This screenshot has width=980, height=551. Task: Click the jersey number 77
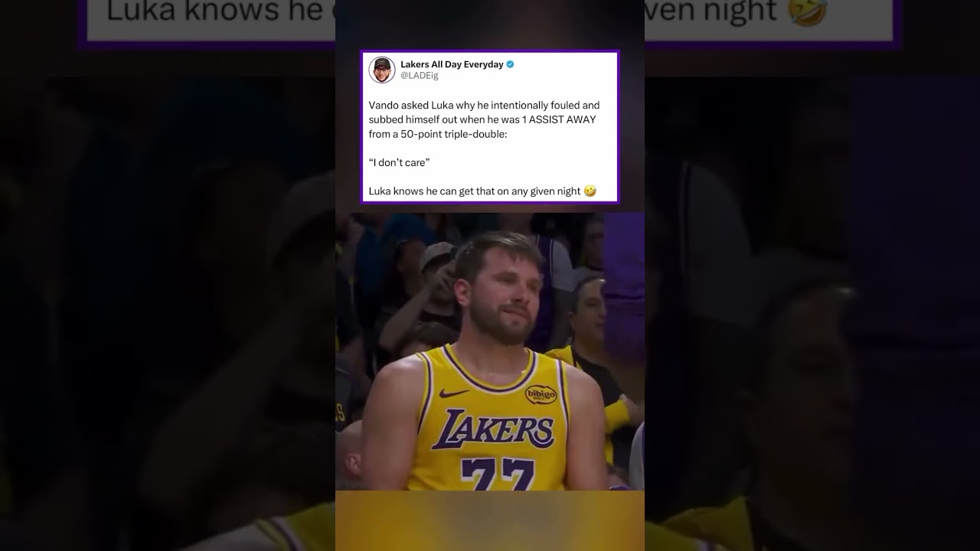[x=497, y=474]
